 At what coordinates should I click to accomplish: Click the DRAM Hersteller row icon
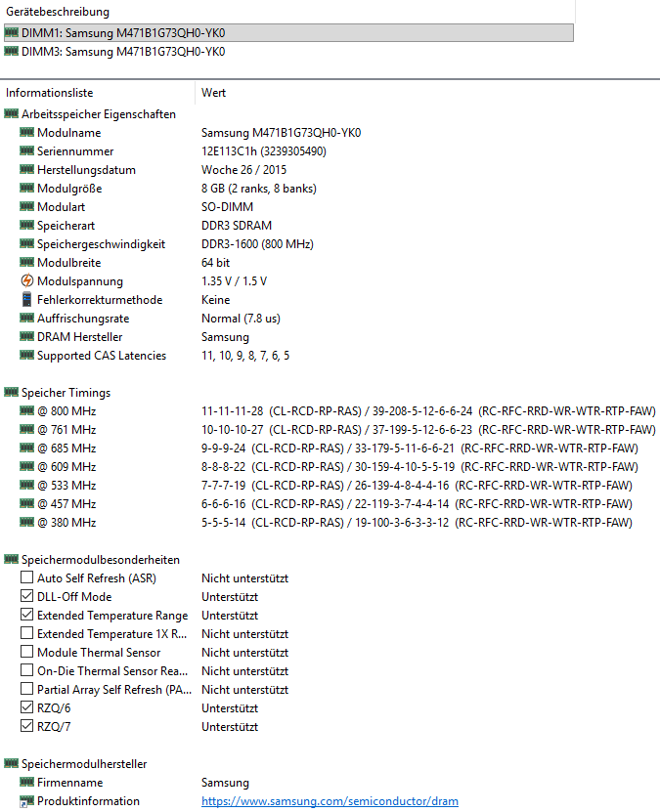point(27,336)
